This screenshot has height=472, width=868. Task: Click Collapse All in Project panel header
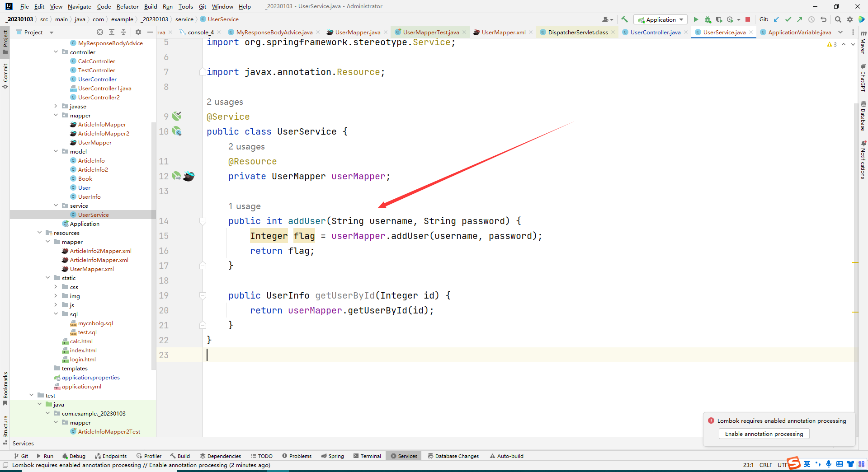(x=123, y=32)
